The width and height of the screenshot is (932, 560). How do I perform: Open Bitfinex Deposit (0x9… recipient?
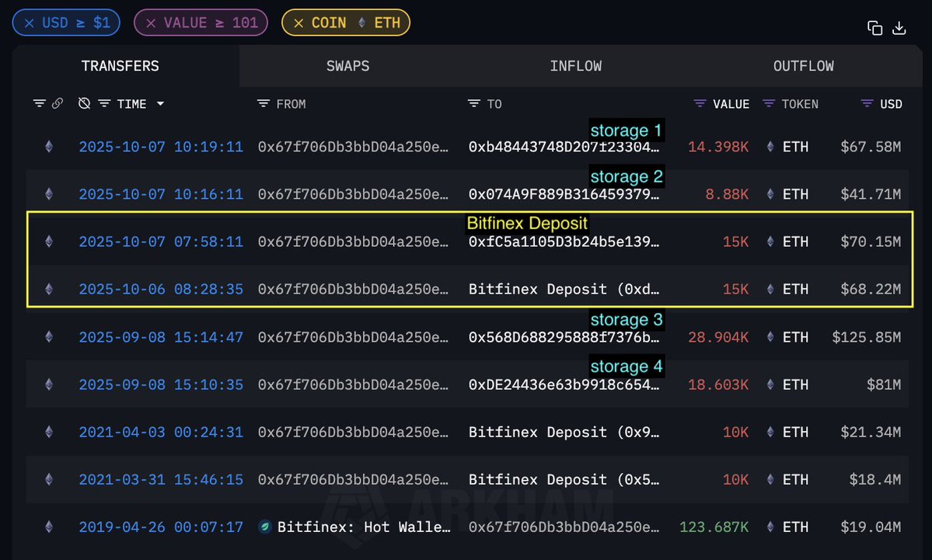564,433
